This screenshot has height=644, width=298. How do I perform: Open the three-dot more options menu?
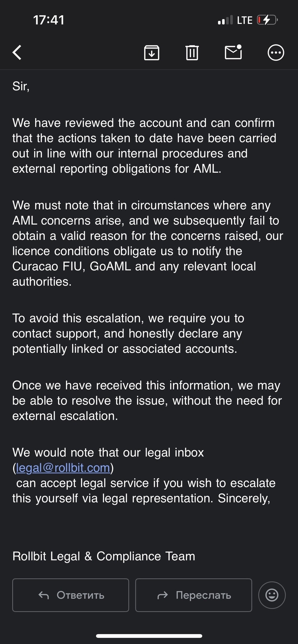(x=276, y=53)
